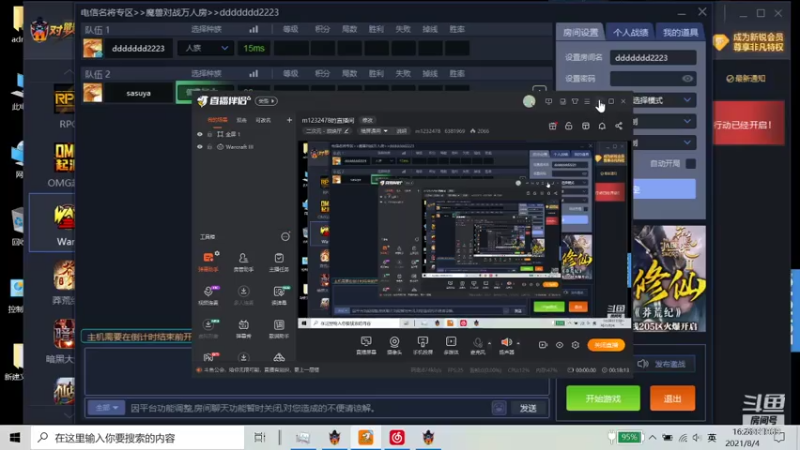Click the orange 关闭直播 button

pyautogui.click(x=606, y=345)
